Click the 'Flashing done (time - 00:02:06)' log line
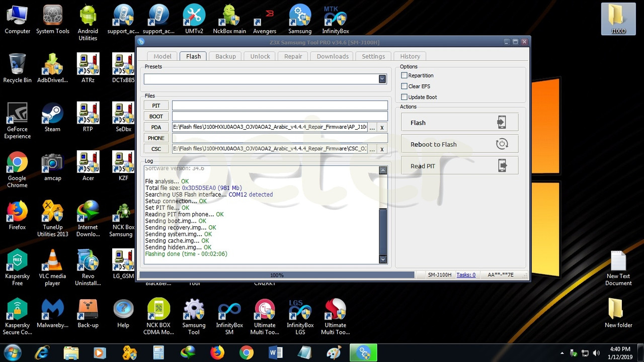Image resolution: width=644 pixels, height=362 pixels. click(x=186, y=254)
